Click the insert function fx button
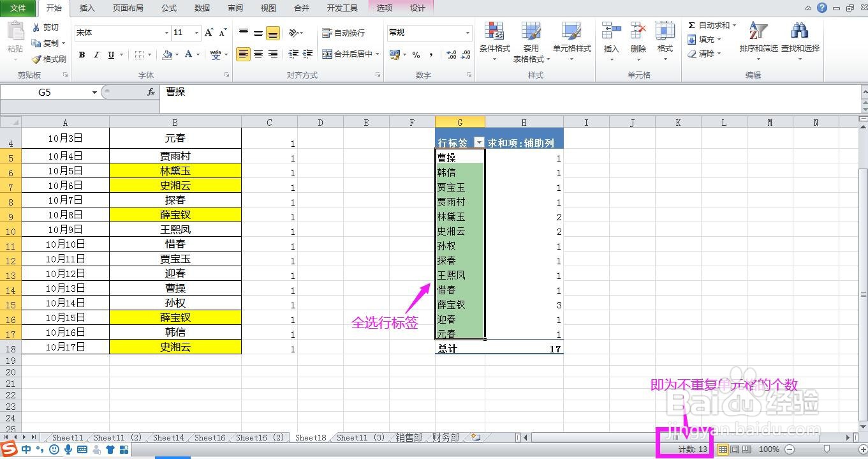Image resolution: width=868 pixels, height=459 pixels. click(x=151, y=93)
